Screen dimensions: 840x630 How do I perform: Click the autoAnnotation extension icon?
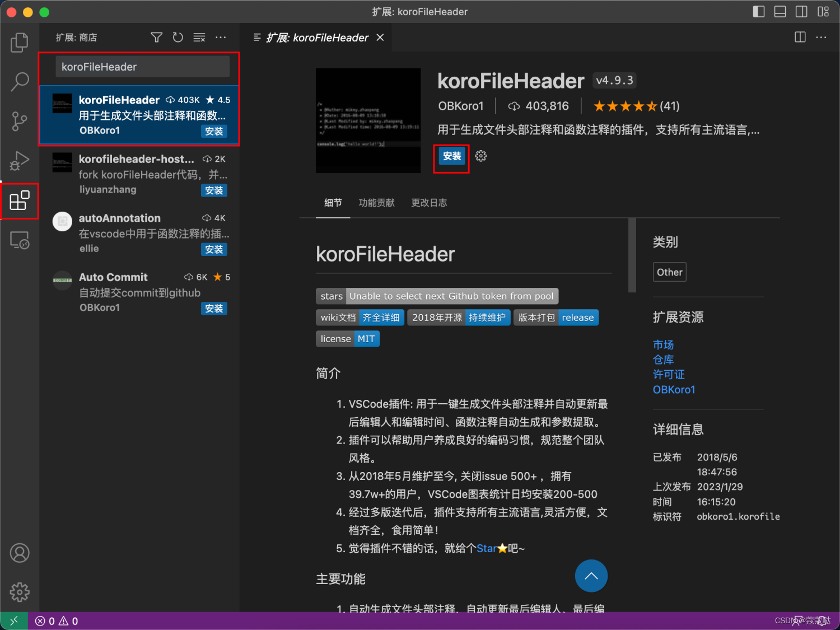click(x=62, y=222)
